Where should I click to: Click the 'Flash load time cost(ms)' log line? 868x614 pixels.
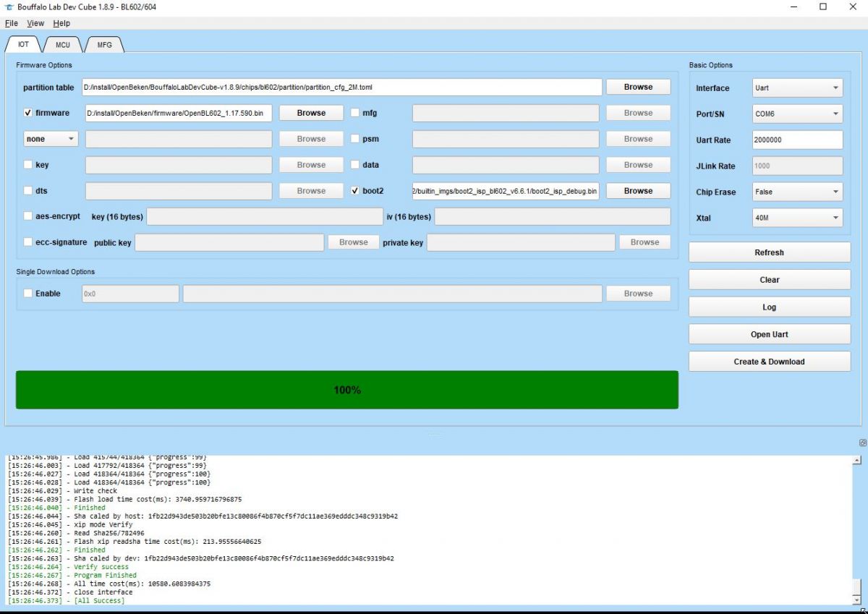pyautogui.click(x=125, y=499)
